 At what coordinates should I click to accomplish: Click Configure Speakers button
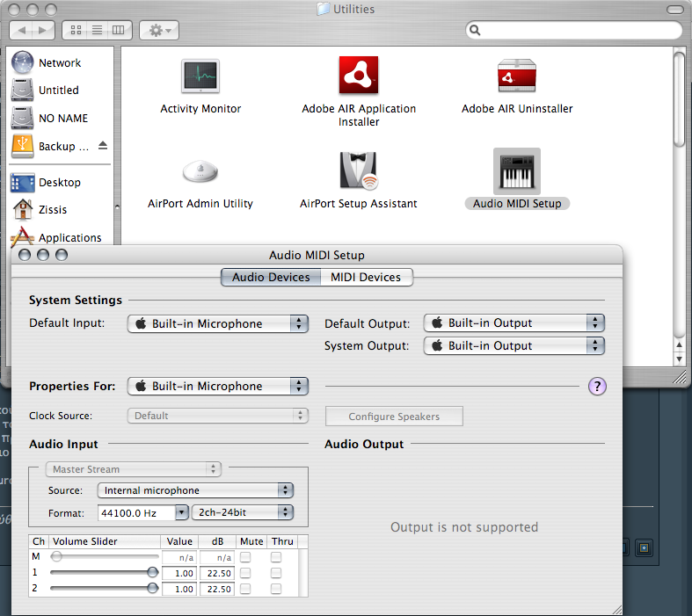[394, 417]
